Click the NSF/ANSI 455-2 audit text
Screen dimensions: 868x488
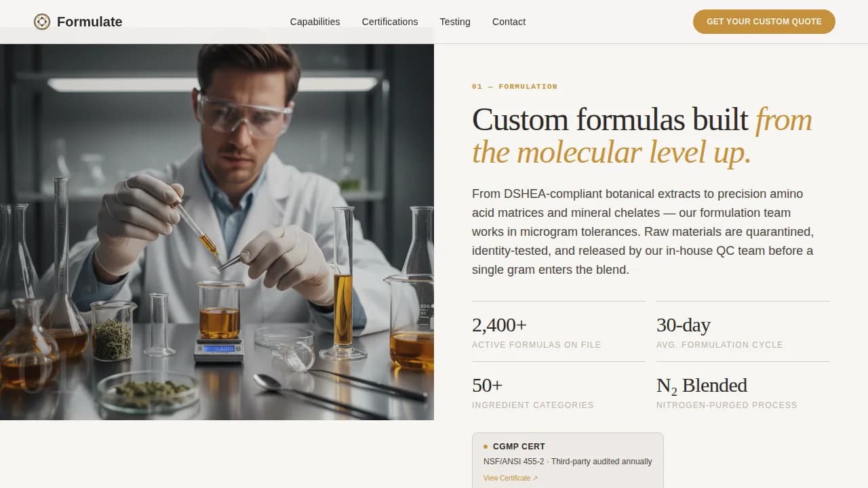pos(568,462)
